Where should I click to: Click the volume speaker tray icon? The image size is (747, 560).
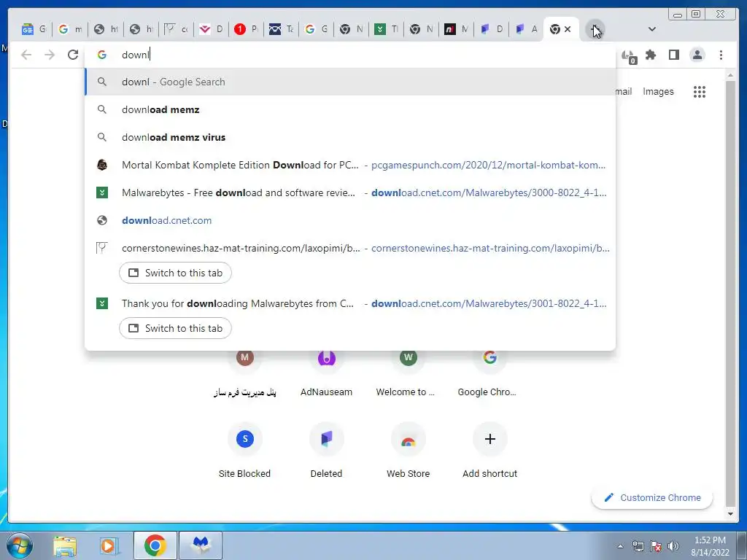(x=673, y=546)
